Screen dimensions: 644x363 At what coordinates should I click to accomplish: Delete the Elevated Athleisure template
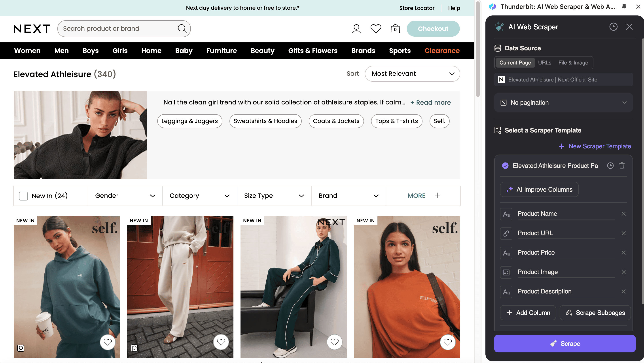622,166
